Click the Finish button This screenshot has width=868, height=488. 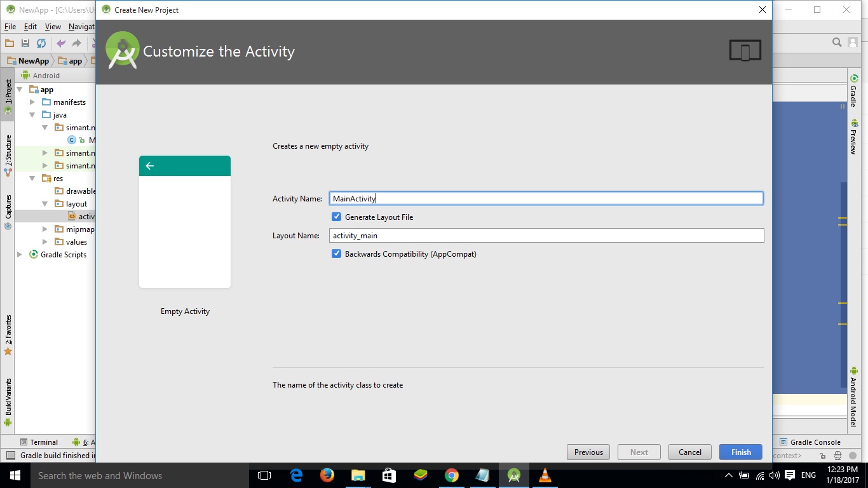pyautogui.click(x=740, y=452)
